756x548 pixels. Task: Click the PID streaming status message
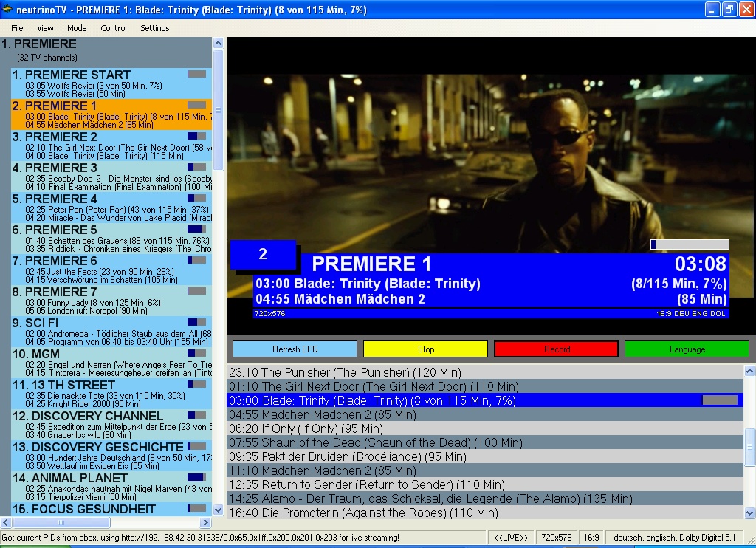click(201, 538)
